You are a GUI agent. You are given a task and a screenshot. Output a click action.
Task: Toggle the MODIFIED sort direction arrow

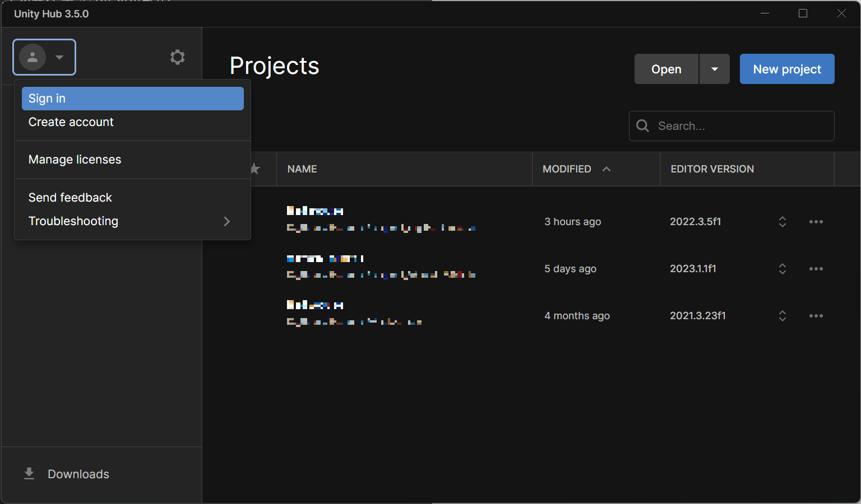tap(607, 169)
